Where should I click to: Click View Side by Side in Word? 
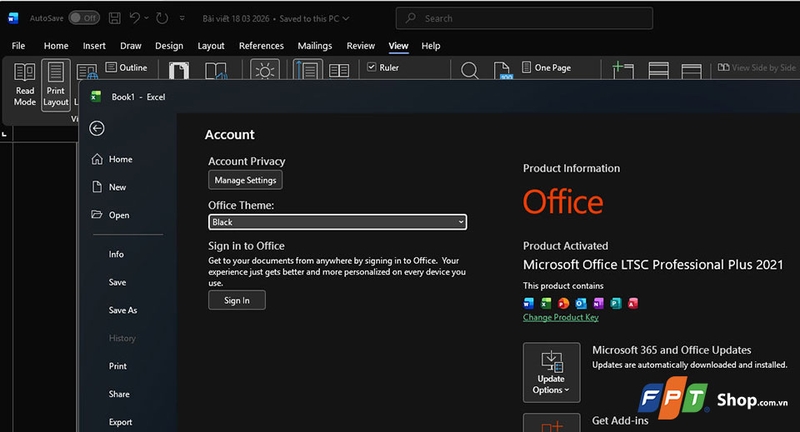757,67
